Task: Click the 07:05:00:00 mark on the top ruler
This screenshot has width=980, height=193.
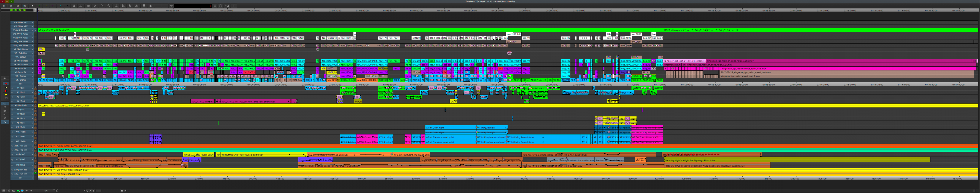Action: coord(308,10)
